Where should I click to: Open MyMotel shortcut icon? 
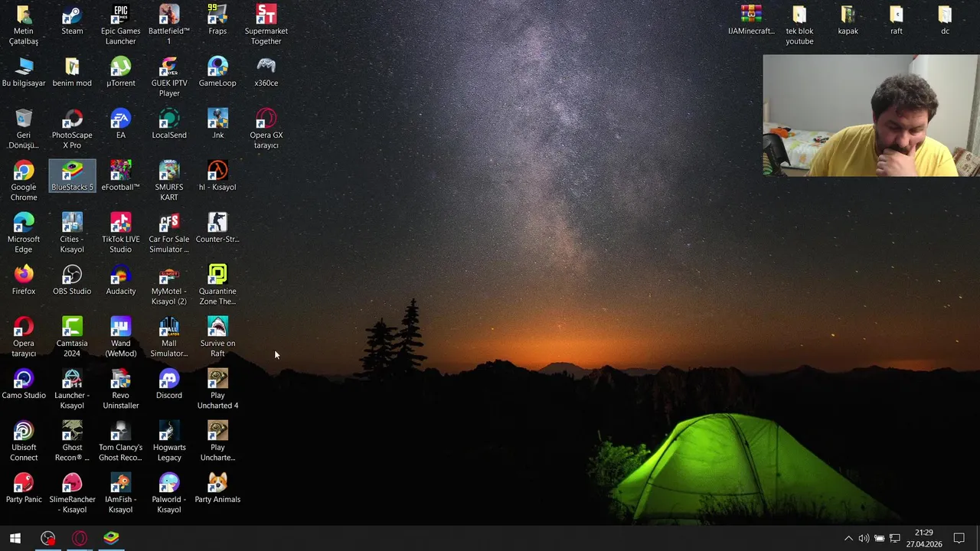click(169, 285)
